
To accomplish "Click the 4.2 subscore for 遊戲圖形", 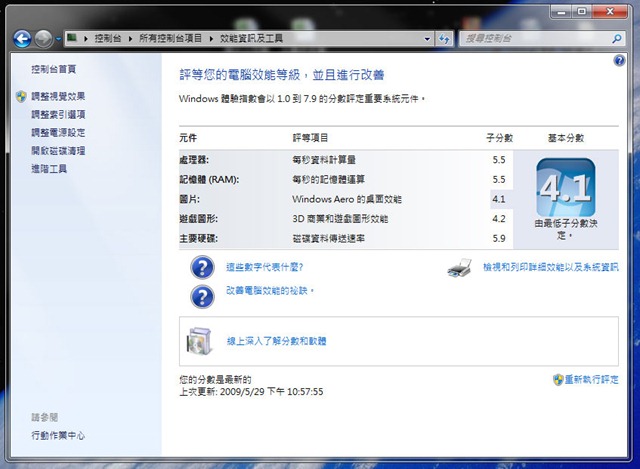I will coord(499,219).
